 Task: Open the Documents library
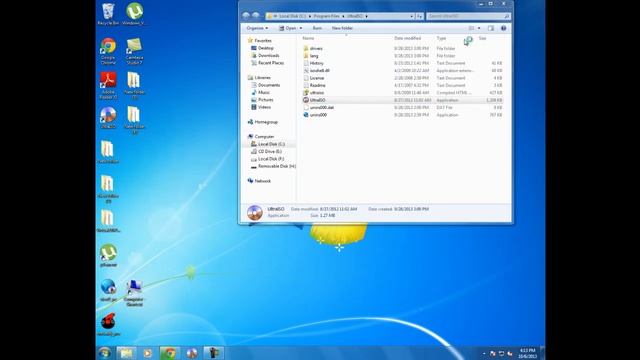tap(269, 85)
